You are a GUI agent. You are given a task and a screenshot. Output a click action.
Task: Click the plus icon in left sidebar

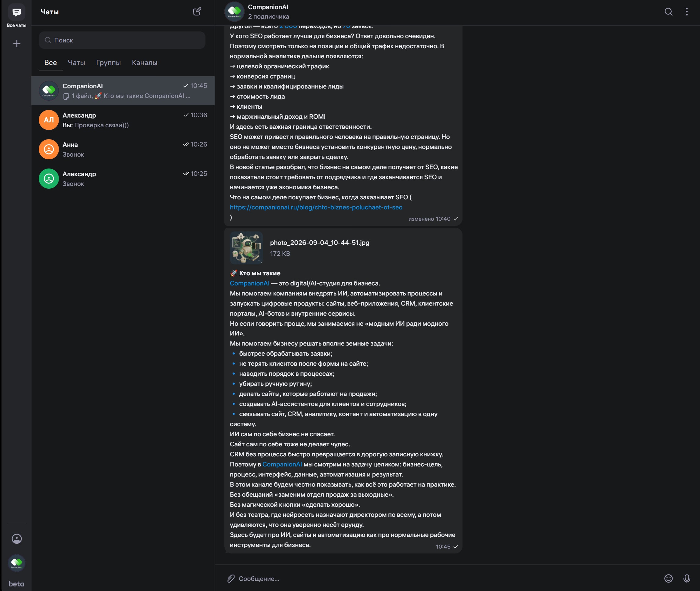coord(16,44)
